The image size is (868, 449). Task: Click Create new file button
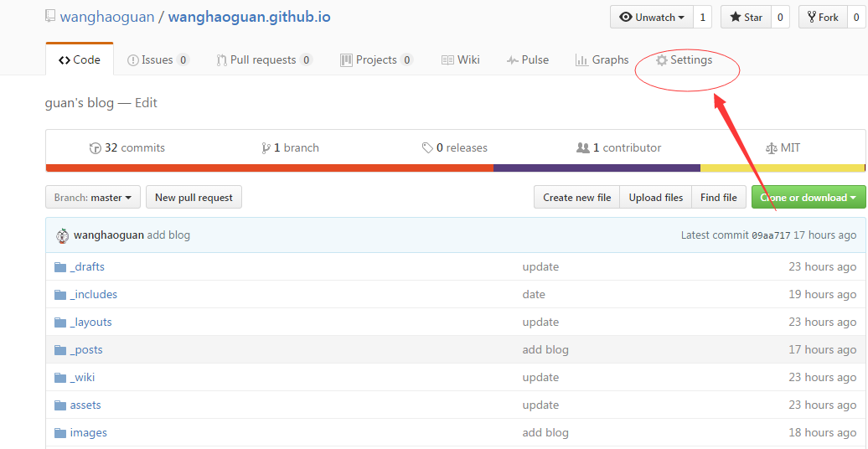(x=576, y=197)
